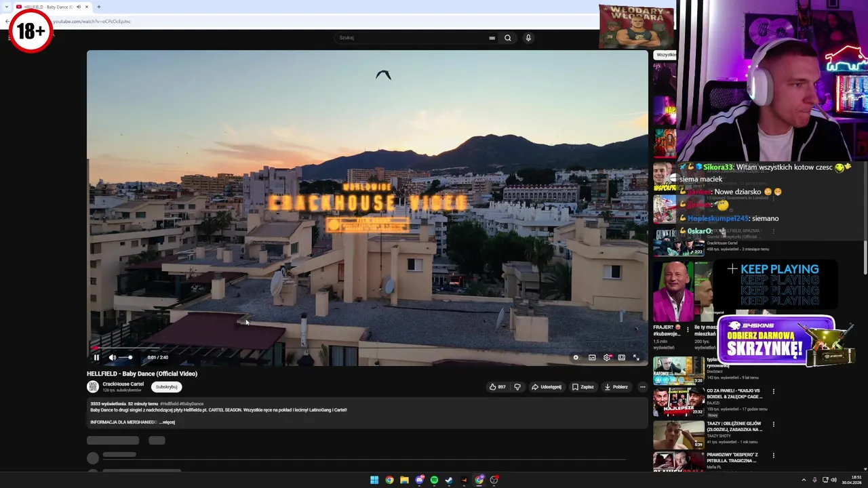Like the video showing 897 likes
The width and height of the screenshot is (868, 488).
pos(497,387)
